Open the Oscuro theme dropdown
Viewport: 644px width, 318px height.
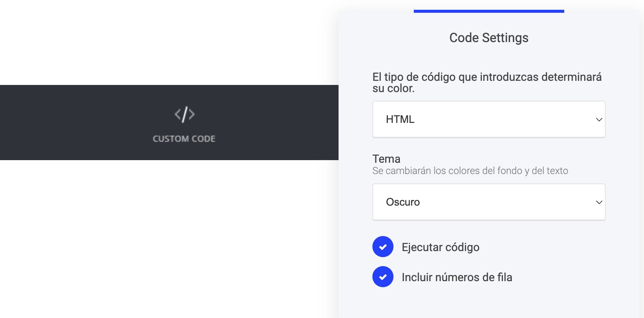point(489,202)
